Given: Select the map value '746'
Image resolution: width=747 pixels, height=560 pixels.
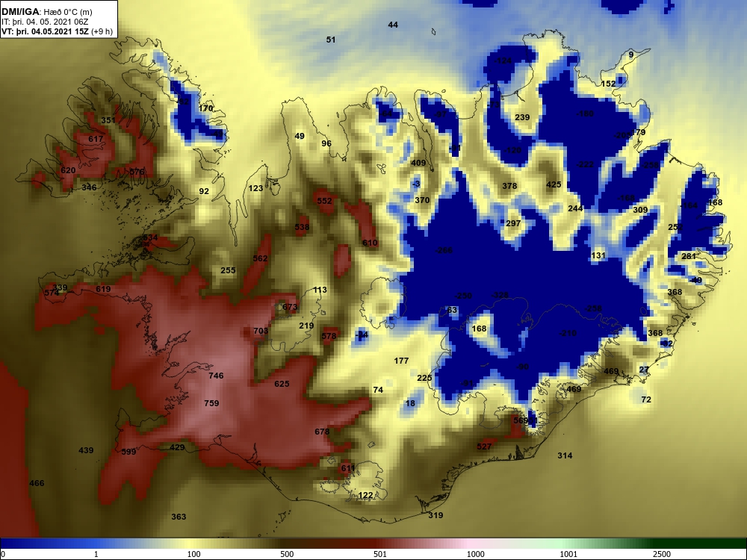Looking at the screenshot, I should [217, 376].
